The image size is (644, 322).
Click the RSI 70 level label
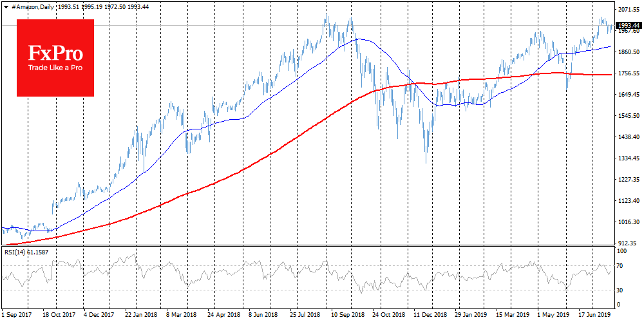[x=621, y=265]
